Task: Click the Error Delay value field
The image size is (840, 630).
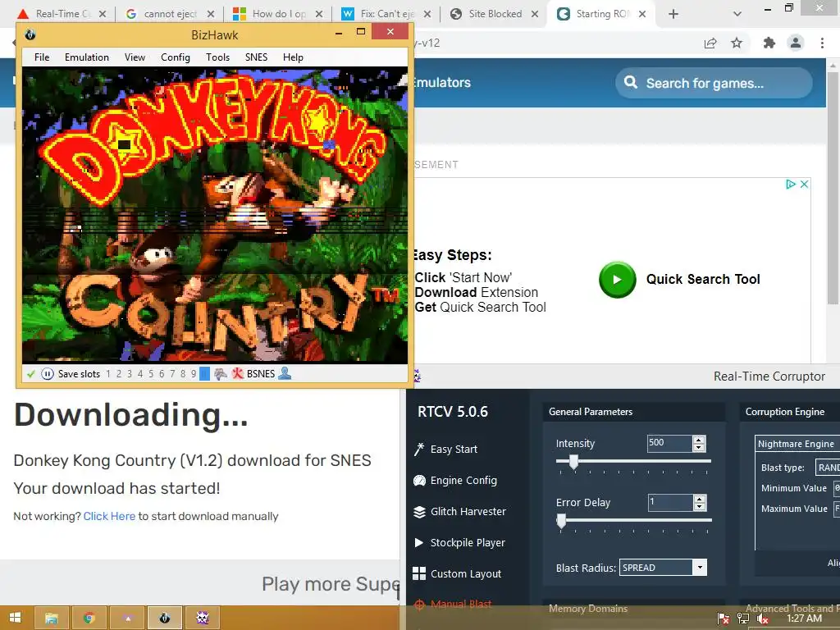Action: [669, 502]
